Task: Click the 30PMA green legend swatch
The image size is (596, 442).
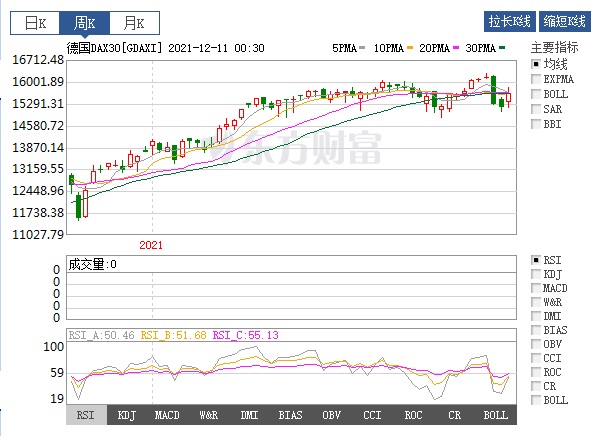Action: (502, 48)
